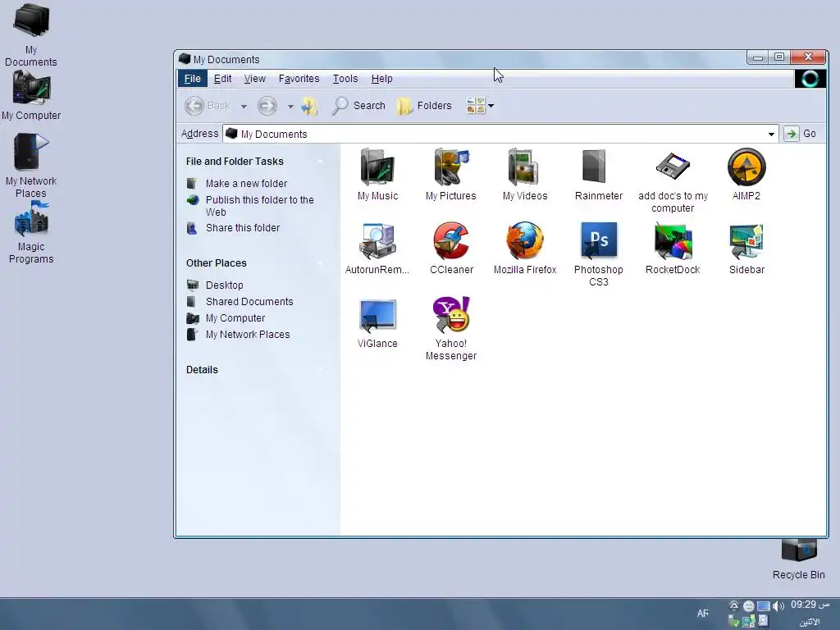Go to My Computer in Other Places
The height and width of the screenshot is (630, 840).
pyautogui.click(x=235, y=318)
